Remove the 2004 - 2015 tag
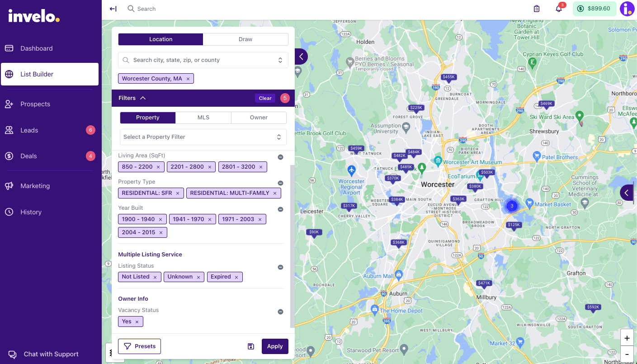 pyautogui.click(x=161, y=232)
